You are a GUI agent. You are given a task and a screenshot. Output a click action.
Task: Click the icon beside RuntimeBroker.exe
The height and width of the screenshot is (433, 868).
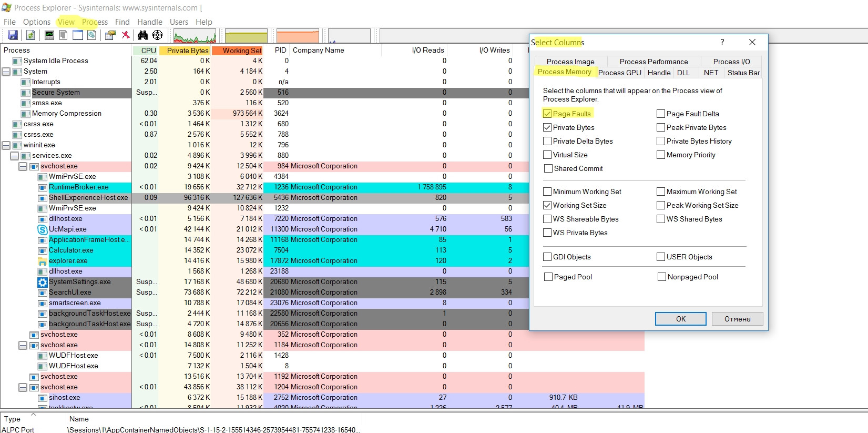point(43,187)
